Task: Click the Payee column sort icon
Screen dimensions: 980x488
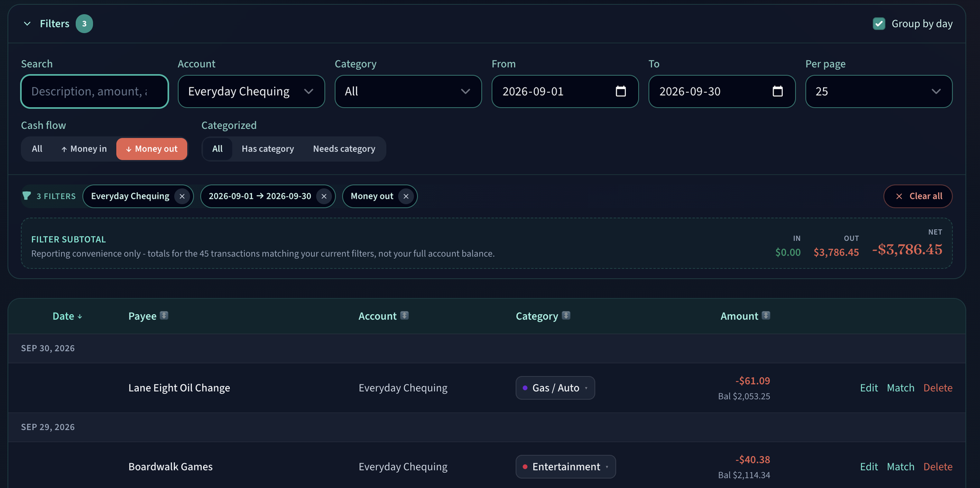Action: [164, 315]
